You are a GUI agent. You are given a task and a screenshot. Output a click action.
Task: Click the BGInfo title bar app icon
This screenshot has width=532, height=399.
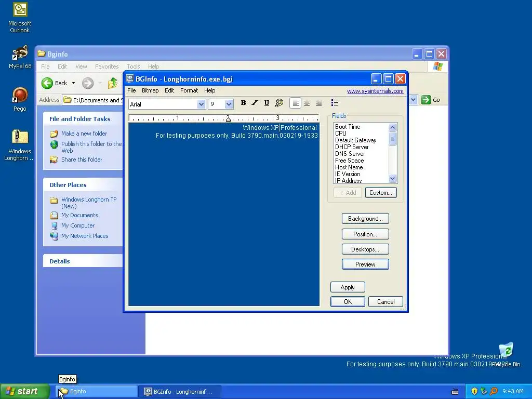point(129,79)
